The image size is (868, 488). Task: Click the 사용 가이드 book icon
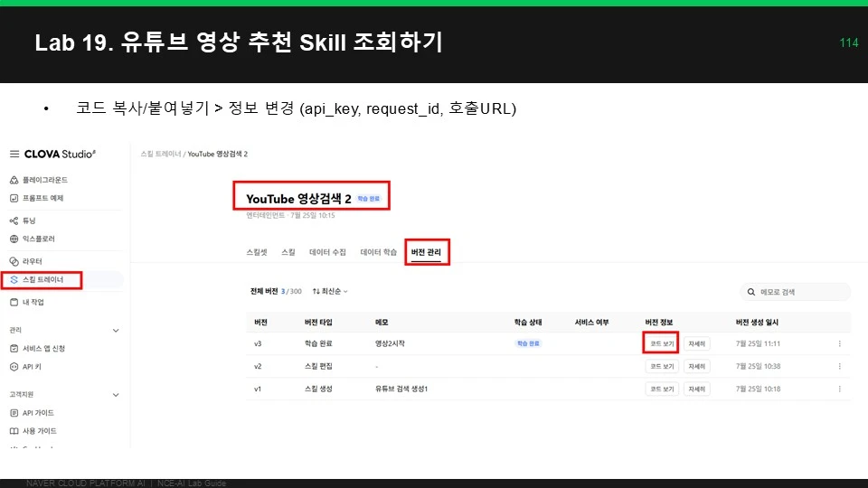click(14, 431)
